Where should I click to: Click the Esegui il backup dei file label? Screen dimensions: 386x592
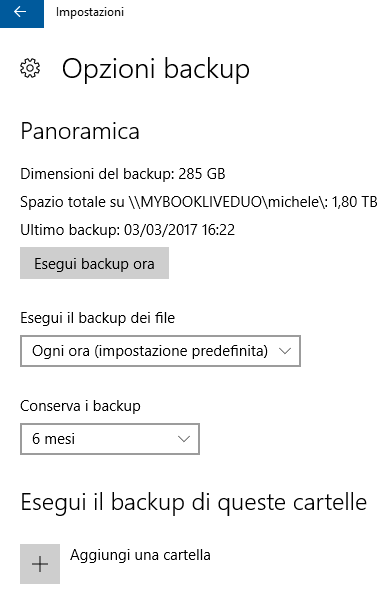pyautogui.click(x=97, y=318)
